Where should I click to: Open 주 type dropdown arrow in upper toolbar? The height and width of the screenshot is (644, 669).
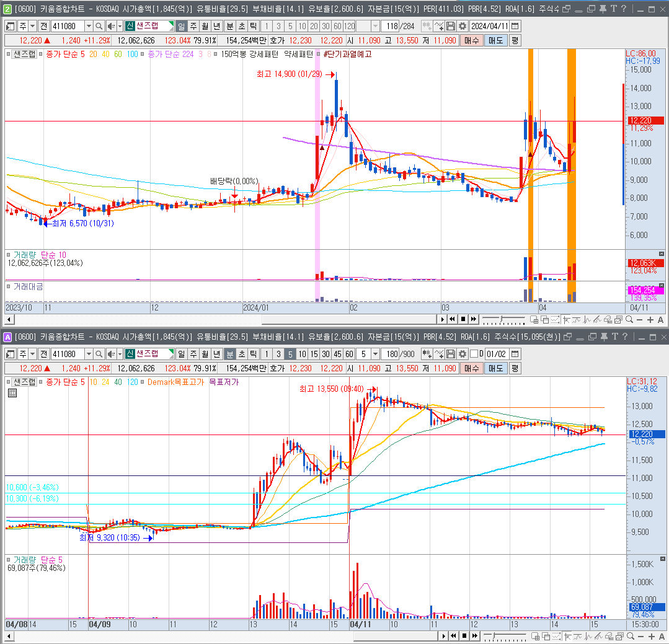click(32, 27)
